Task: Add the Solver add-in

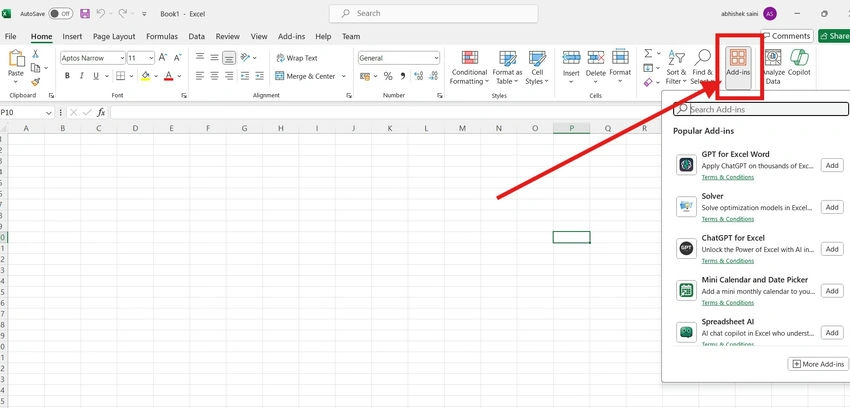Action: pyautogui.click(x=832, y=207)
